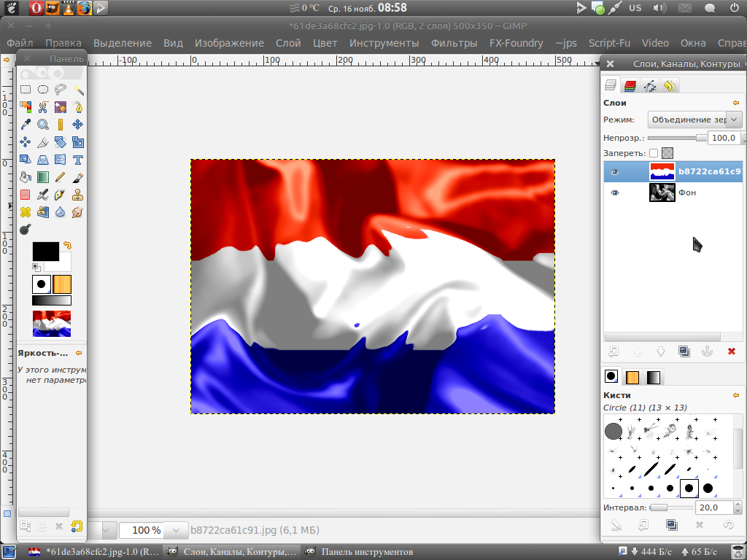Open the Цвет menu
The image size is (747, 560).
325,43
